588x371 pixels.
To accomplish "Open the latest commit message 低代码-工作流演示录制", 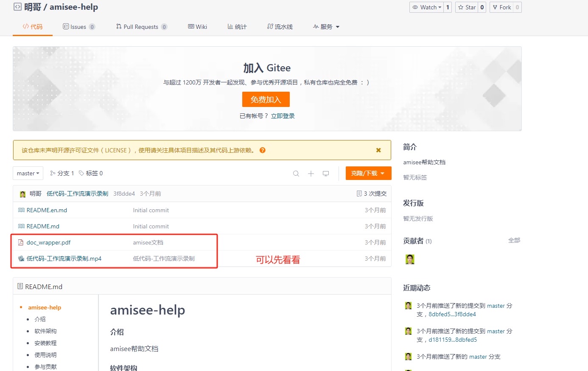I will 77,194.
